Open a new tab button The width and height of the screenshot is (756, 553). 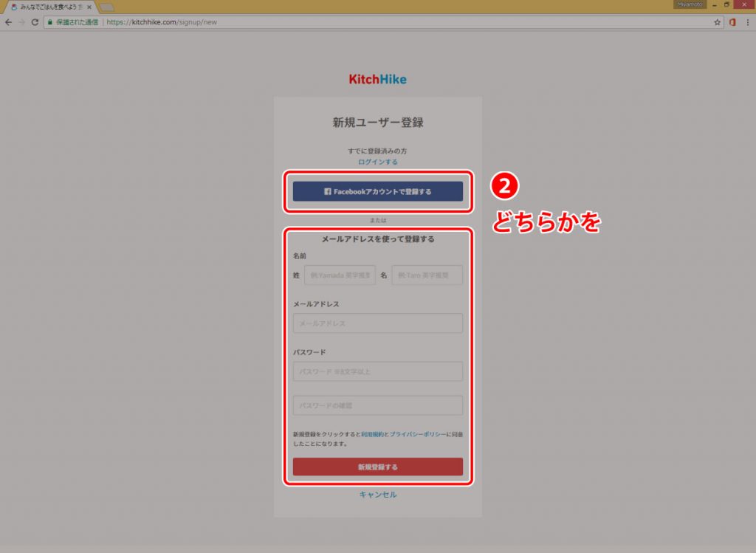[106, 7]
